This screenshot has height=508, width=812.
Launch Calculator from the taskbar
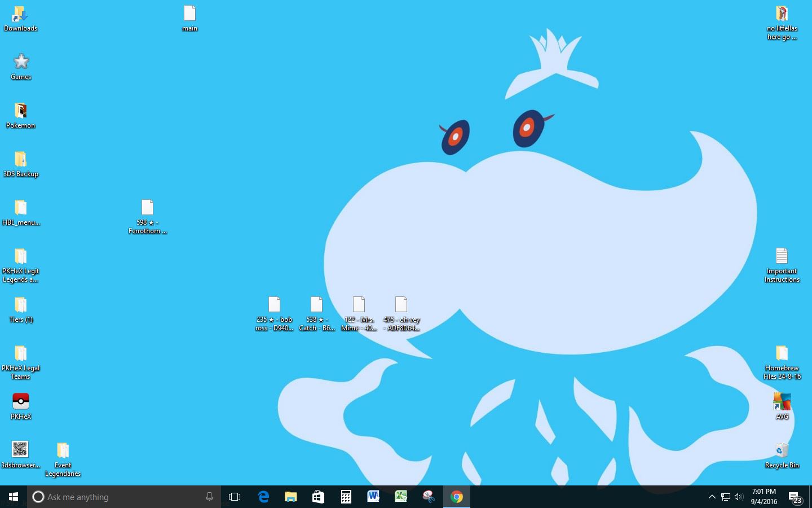tap(346, 497)
